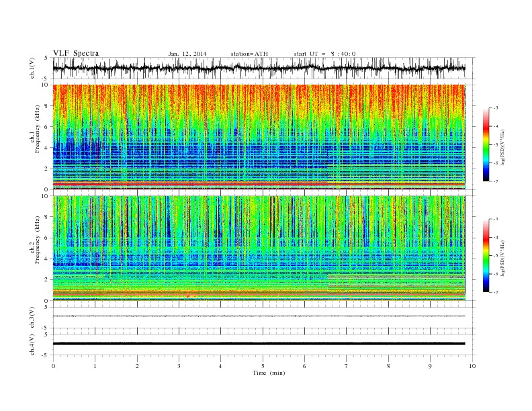Click the '-5' tick on ch.1 colorbar
532x411 pixels.
[495, 145]
